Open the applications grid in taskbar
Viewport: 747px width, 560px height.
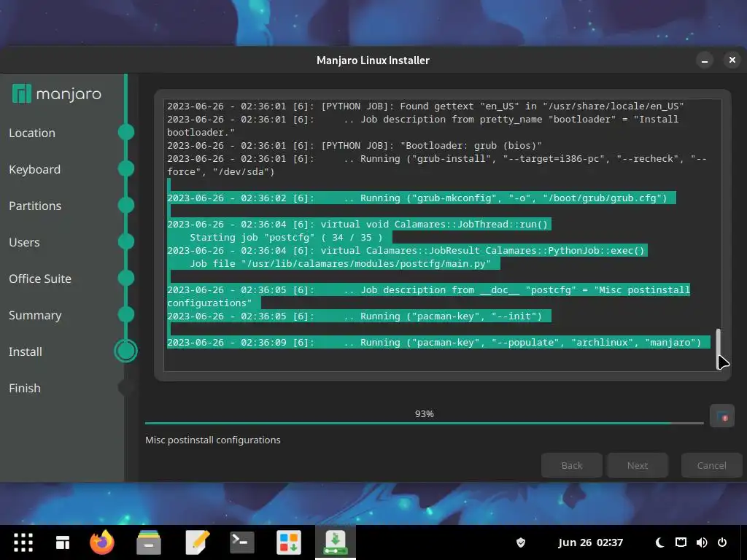pyautogui.click(x=23, y=542)
